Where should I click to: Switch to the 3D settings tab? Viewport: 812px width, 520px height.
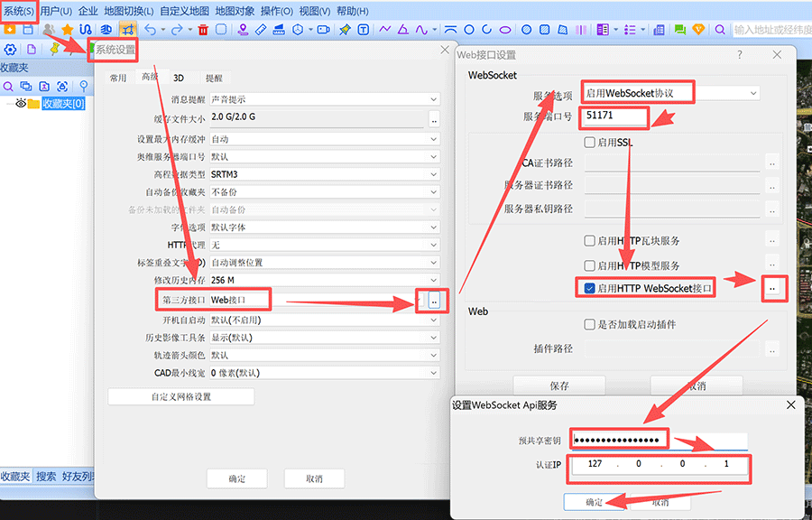(x=179, y=79)
